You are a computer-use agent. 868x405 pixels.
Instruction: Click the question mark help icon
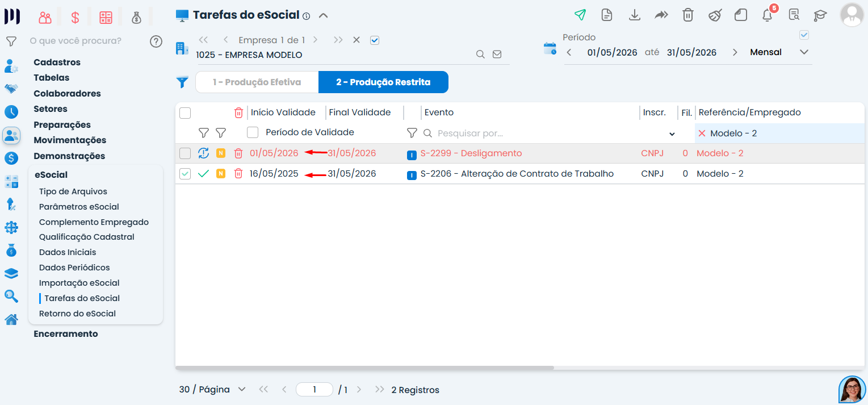pyautogui.click(x=156, y=41)
